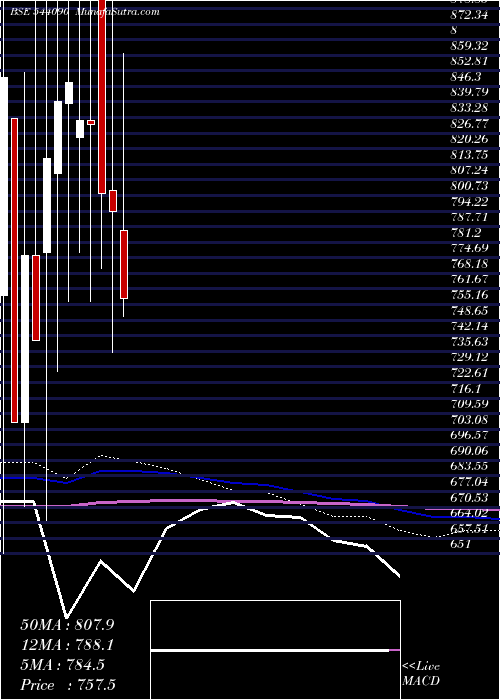500x700 pixels.
Task: Click the 709.59 price axis label
Action: click(468, 404)
